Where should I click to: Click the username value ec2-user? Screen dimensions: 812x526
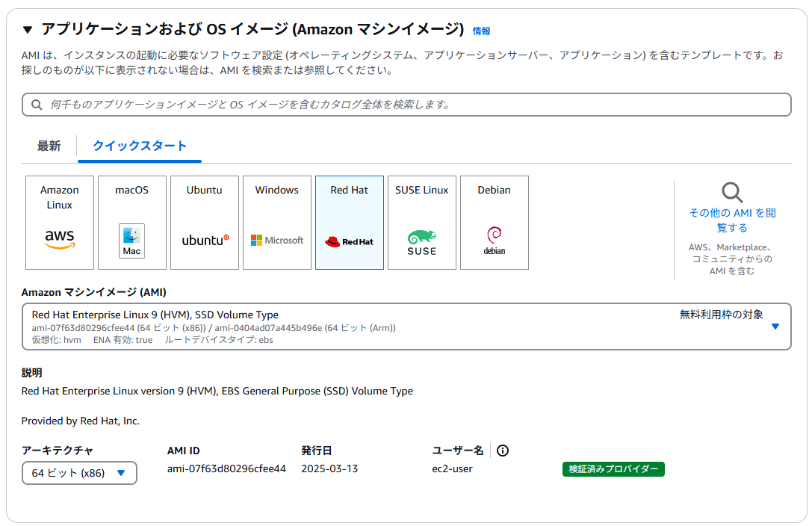click(452, 468)
